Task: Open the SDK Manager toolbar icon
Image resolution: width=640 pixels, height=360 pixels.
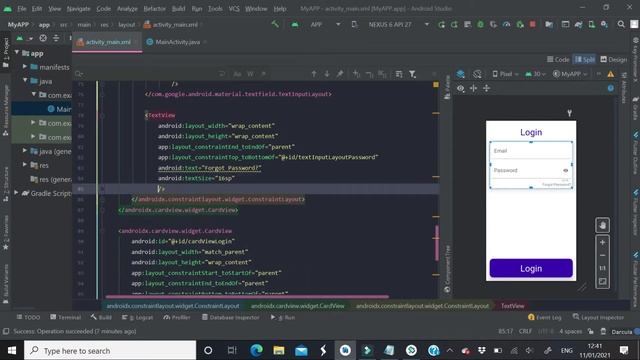Action: (x=604, y=24)
